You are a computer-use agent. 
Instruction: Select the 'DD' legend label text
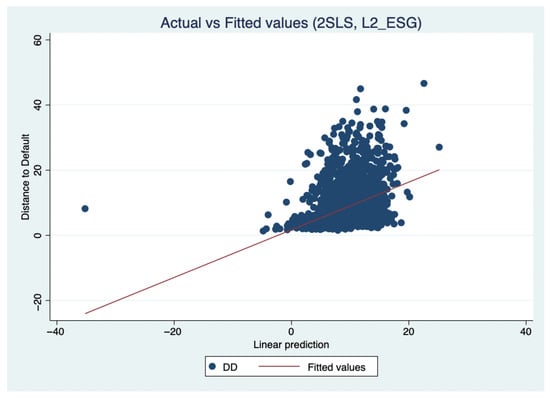[x=230, y=367]
